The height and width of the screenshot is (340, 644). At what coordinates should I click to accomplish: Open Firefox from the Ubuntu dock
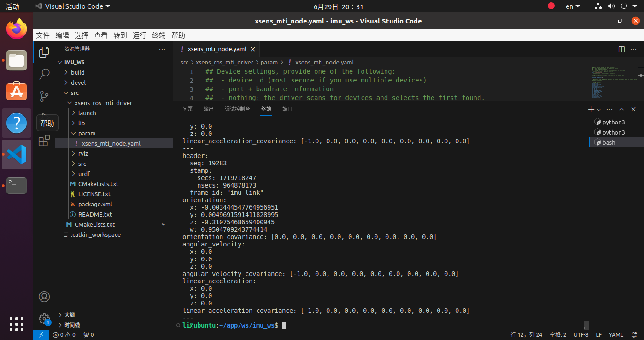(x=17, y=29)
